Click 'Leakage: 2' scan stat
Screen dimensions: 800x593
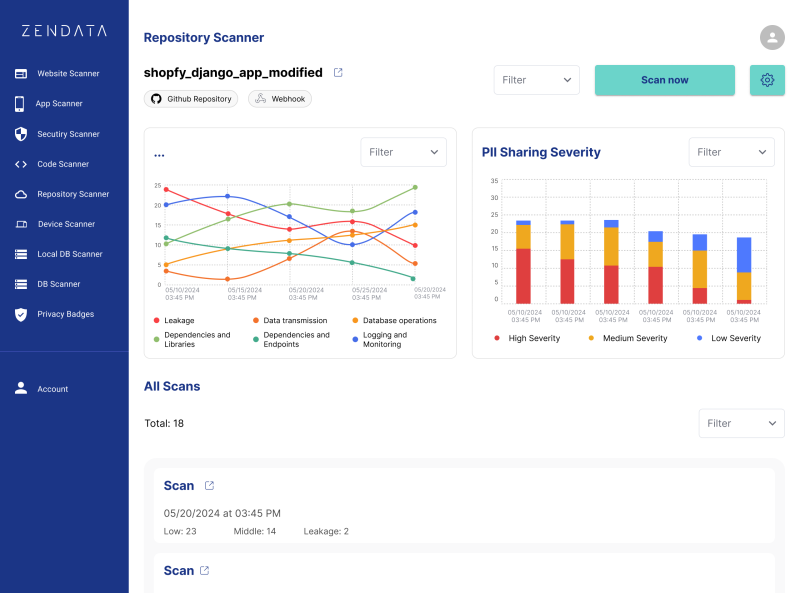pos(326,531)
